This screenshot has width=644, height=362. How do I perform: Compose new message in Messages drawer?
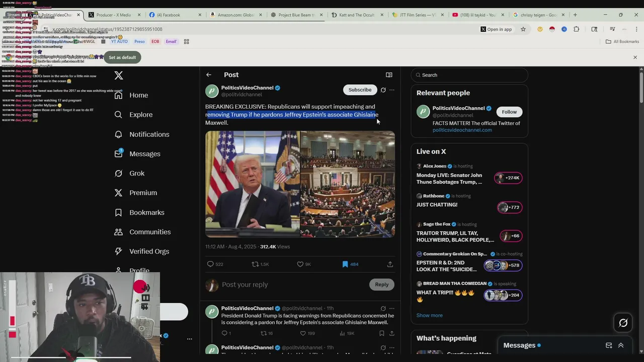coord(609,345)
